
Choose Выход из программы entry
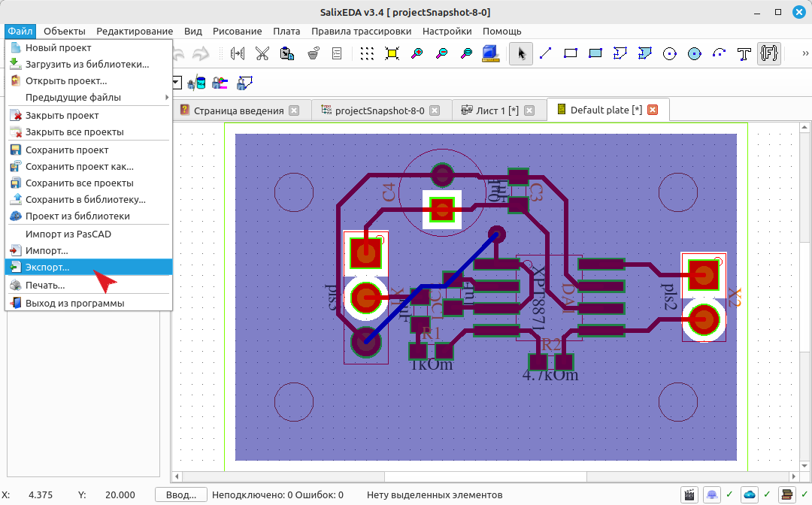(x=89, y=303)
